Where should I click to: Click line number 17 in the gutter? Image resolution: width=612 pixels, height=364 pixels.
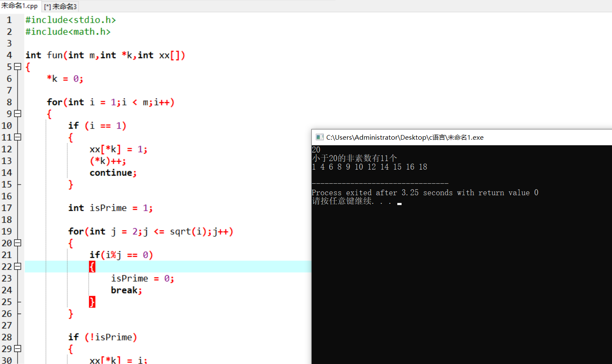coord(7,208)
